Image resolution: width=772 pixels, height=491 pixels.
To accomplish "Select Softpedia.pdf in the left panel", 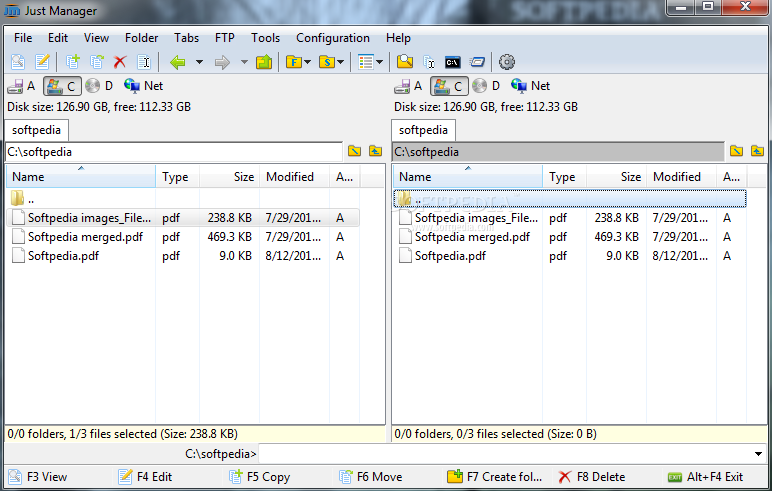I will [183, 256].
